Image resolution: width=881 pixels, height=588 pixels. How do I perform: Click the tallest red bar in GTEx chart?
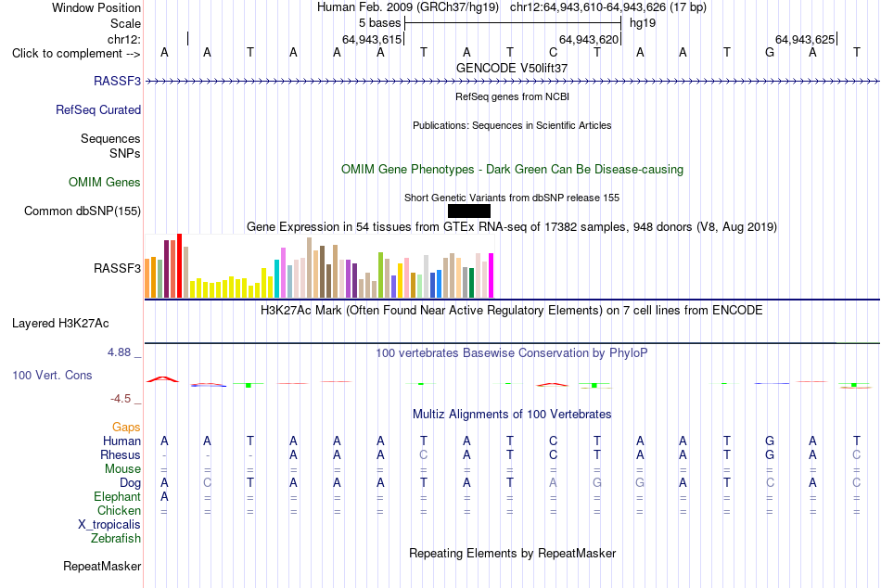tap(180, 265)
